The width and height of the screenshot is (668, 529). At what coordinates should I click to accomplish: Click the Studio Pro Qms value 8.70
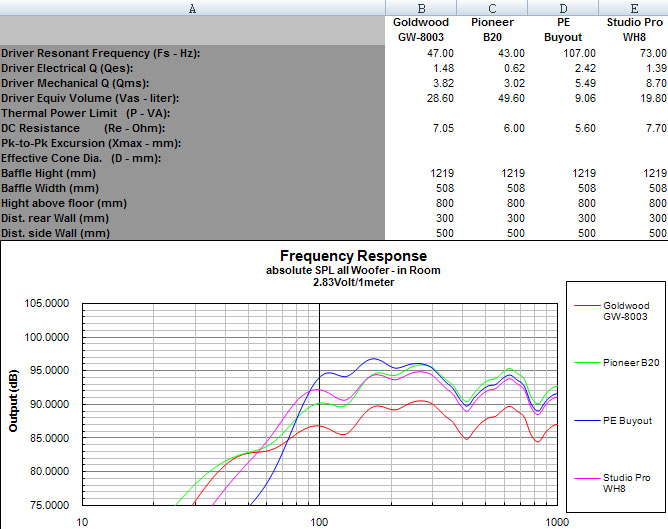[656, 83]
